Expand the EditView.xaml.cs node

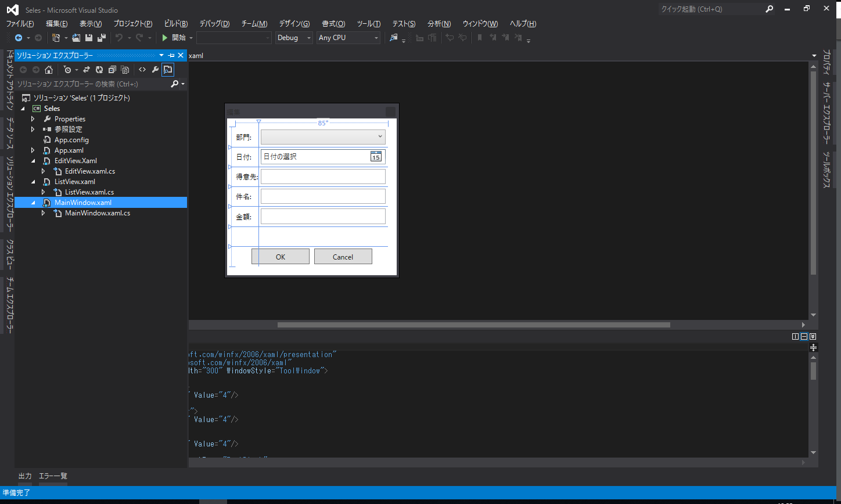click(x=44, y=171)
